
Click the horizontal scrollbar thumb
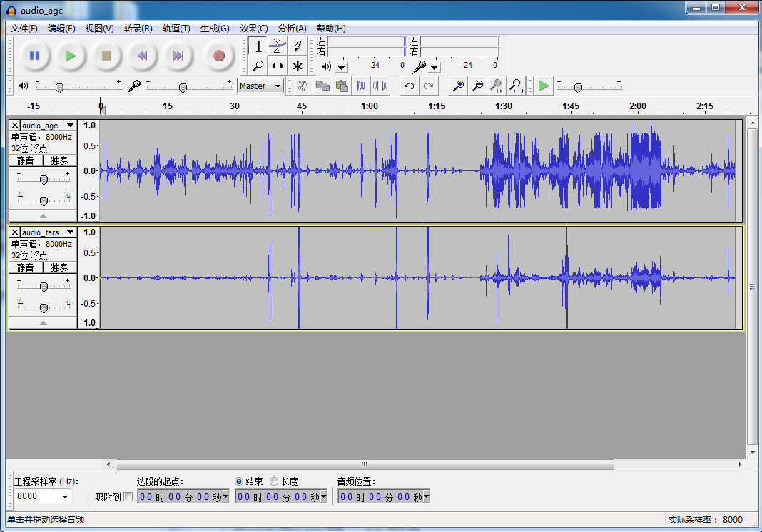click(365, 464)
